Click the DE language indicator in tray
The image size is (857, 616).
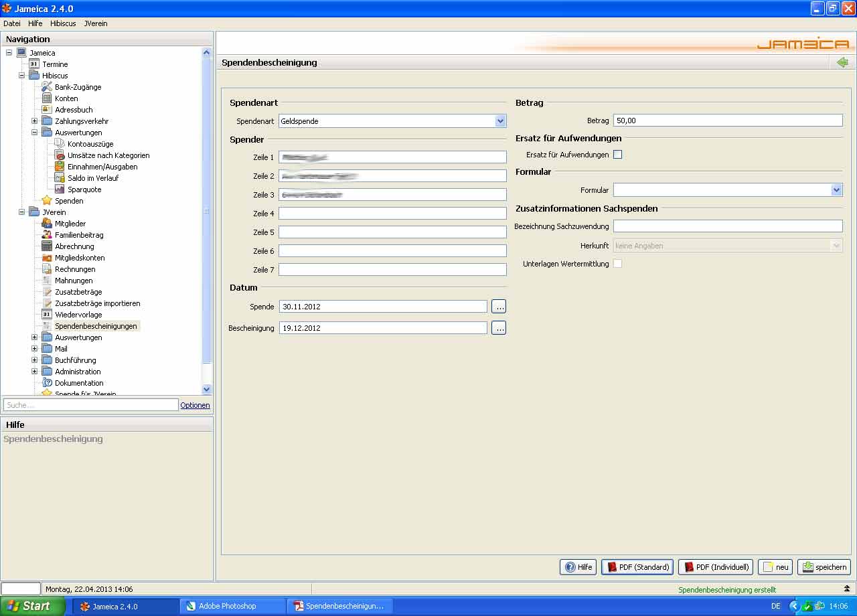click(775, 606)
